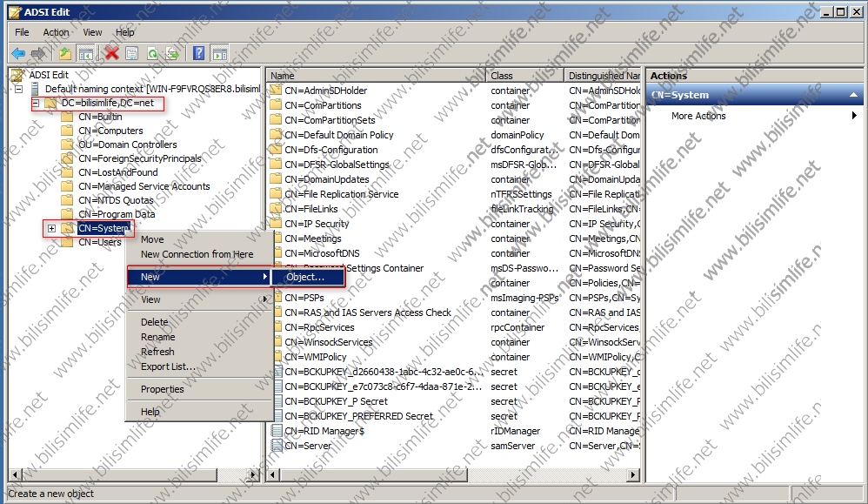Click the list pane scroll right arrow
The image size is (868, 504).
point(634,474)
